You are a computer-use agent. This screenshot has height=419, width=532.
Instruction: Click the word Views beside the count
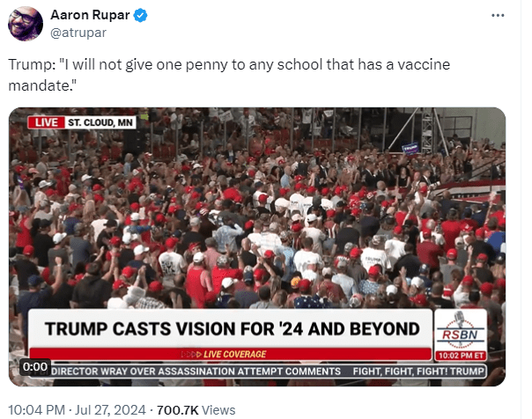[x=218, y=410]
